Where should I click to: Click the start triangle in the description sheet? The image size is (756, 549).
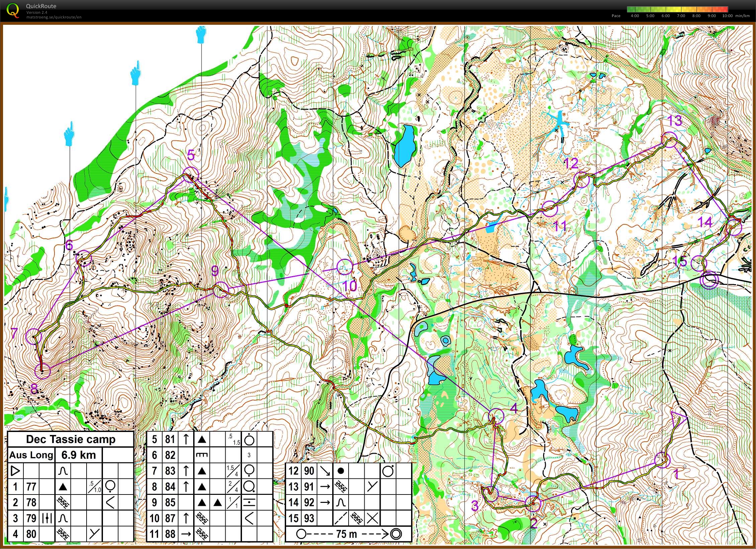pos(15,471)
